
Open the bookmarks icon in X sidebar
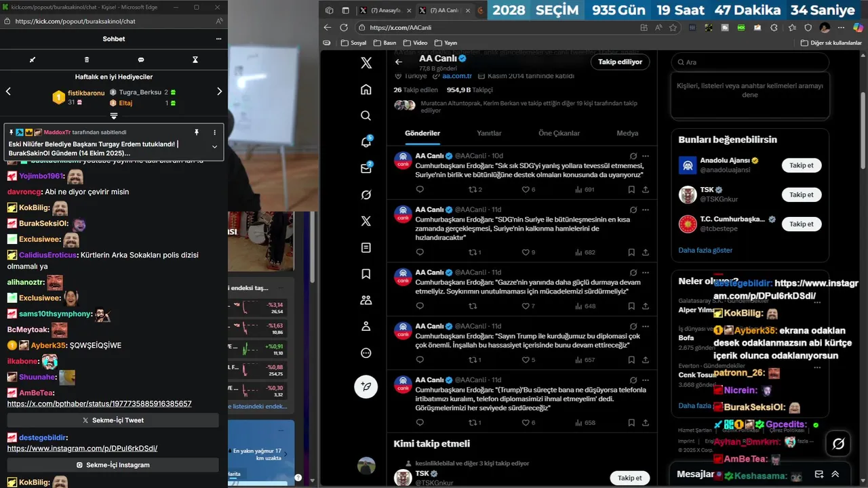click(x=366, y=274)
